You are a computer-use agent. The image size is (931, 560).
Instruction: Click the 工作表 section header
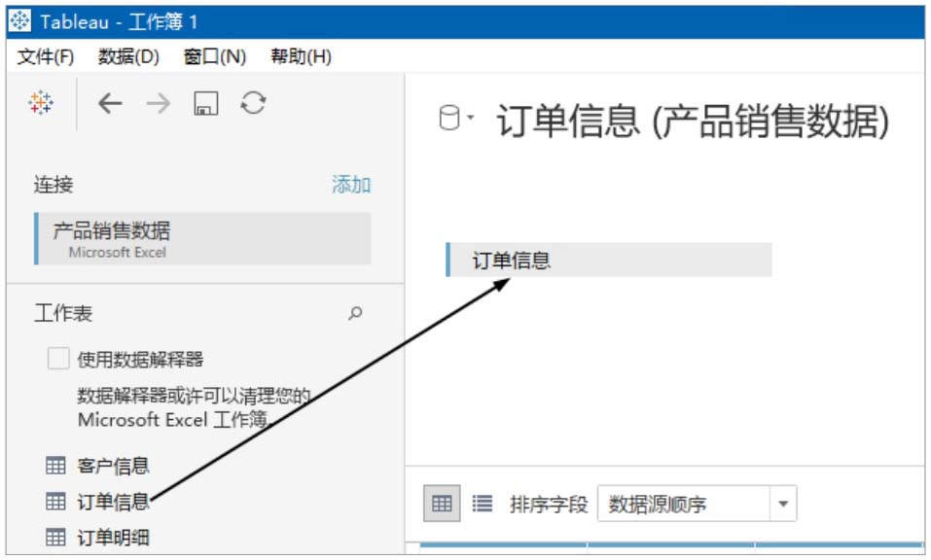click(x=63, y=313)
